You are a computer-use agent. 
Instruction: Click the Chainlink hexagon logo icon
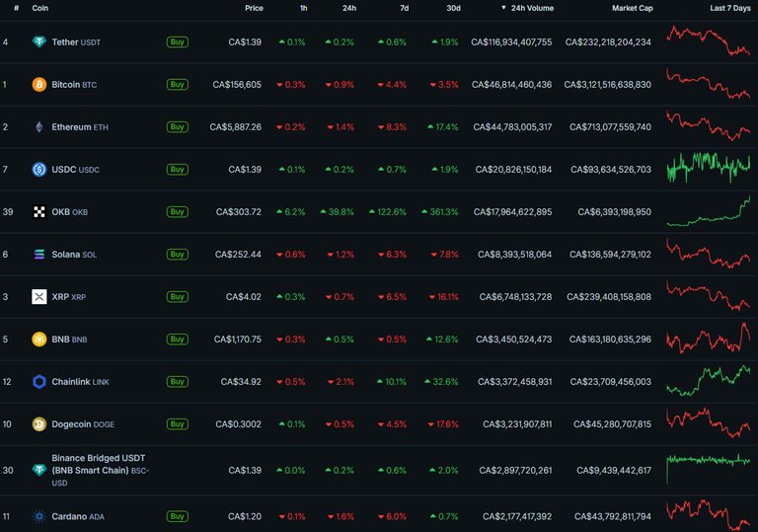click(39, 382)
